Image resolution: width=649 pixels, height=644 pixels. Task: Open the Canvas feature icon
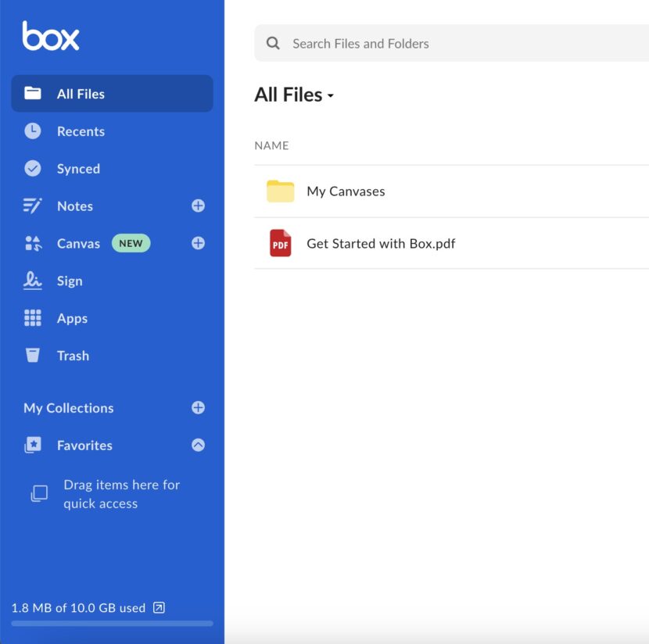pyautogui.click(x=31, y=243)
